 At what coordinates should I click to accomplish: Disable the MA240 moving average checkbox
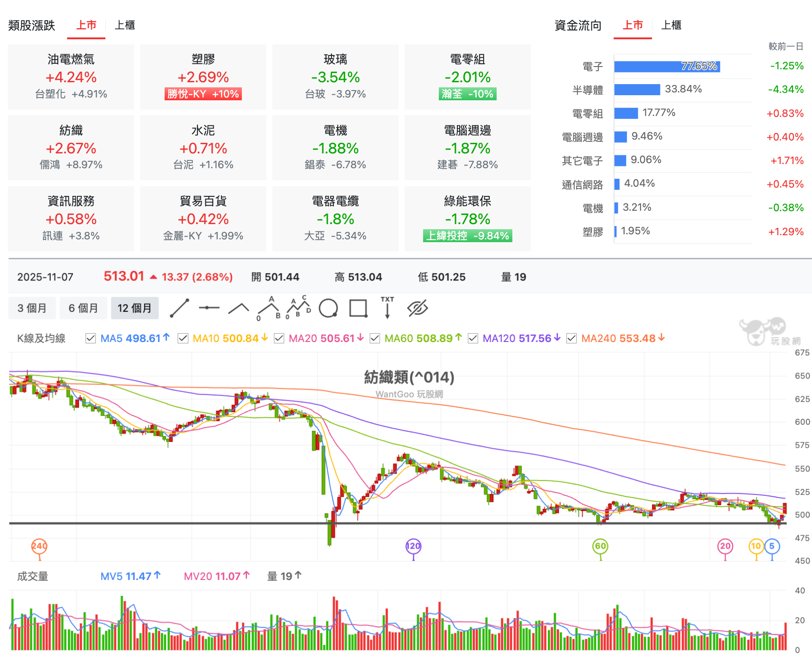[572, 339]
